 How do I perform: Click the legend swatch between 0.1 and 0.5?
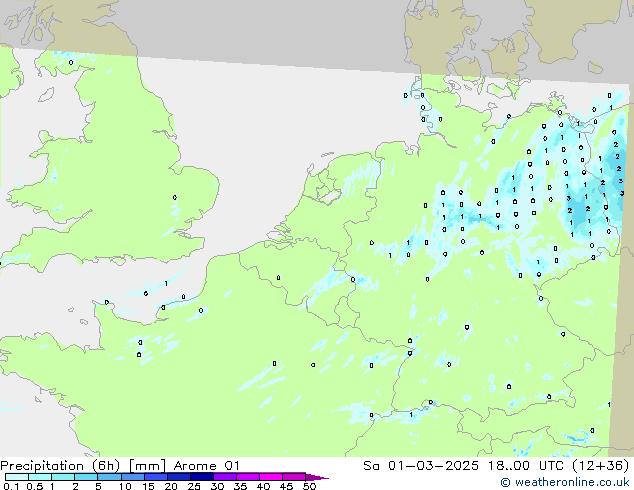click(17, 477)
